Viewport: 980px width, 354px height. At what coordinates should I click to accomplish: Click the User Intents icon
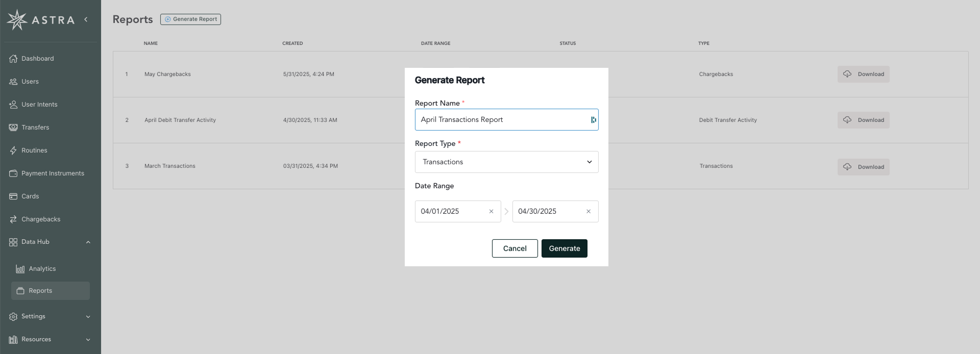click(13, 105)
